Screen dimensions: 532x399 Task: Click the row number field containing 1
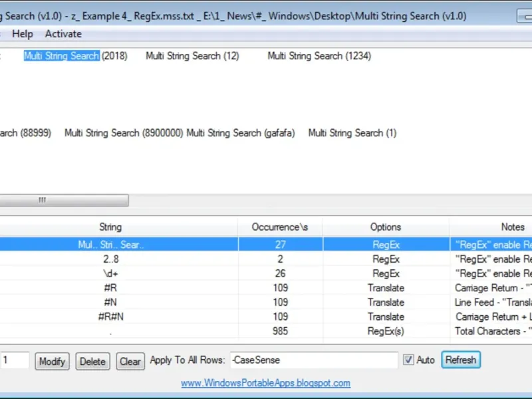15,360
